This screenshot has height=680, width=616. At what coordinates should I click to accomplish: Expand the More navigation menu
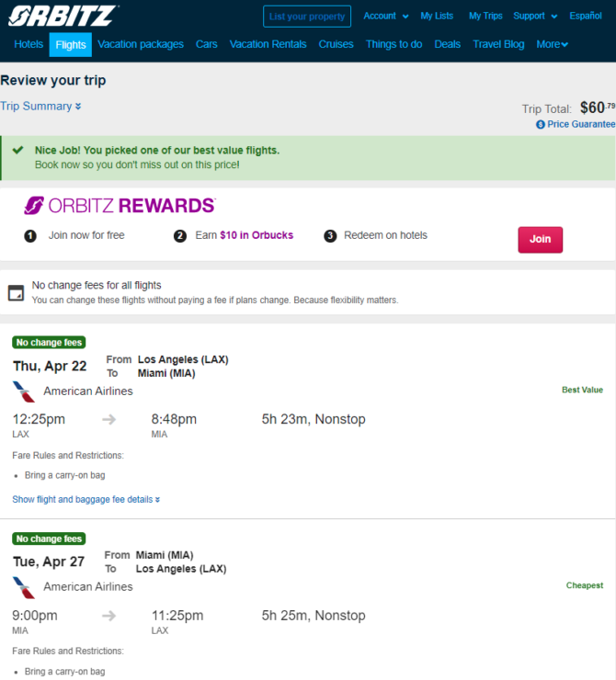(552, 44)
